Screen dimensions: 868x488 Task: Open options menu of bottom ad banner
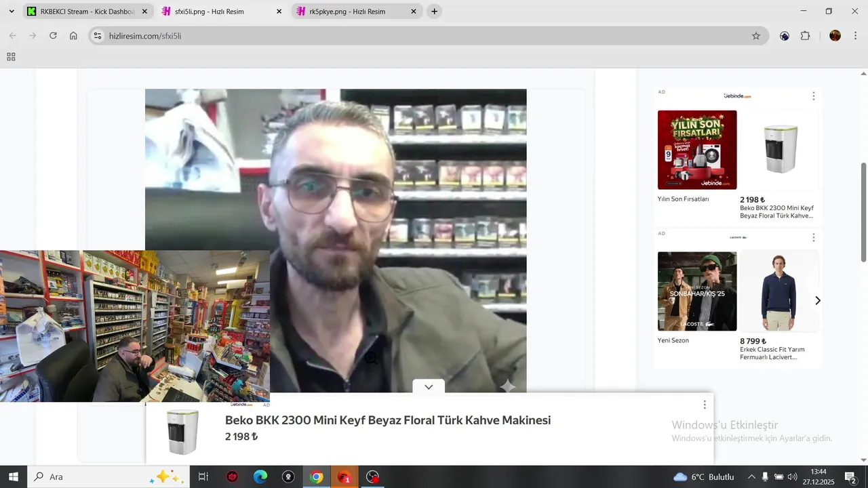pos(705,405)
